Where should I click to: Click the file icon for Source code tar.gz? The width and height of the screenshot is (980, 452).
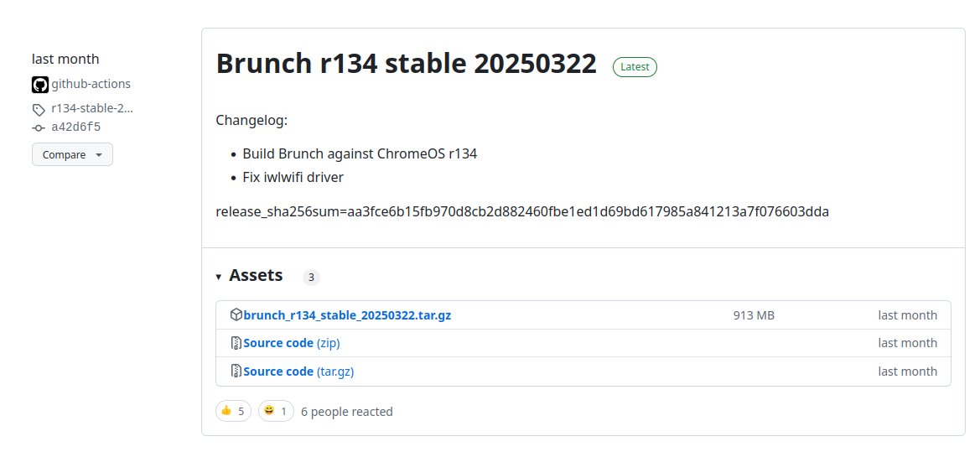point(236,371)
